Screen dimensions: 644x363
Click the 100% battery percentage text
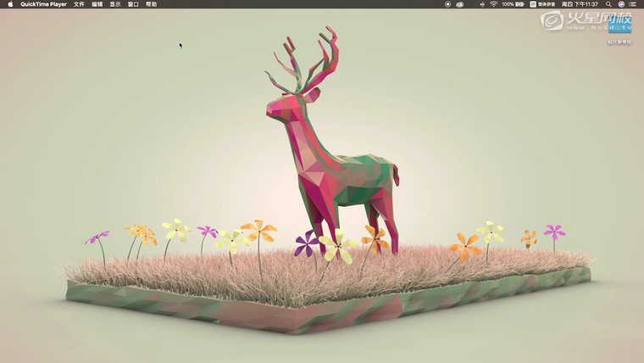(x=508, y=4)
